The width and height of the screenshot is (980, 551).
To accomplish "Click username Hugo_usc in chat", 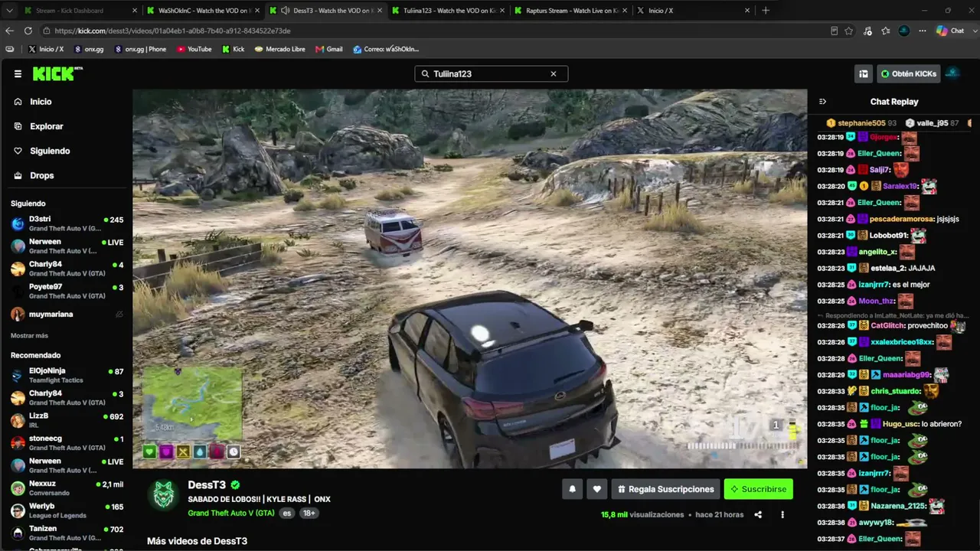I will pyautogui.click(x=900, y=424).
